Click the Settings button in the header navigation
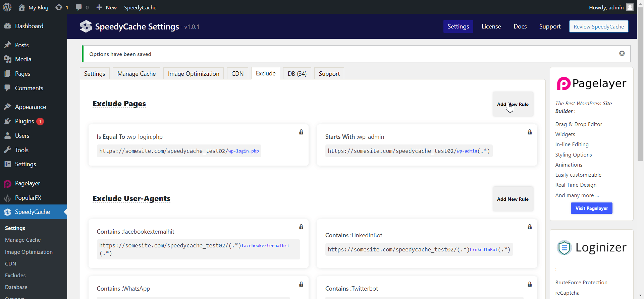 pyautogui.click(x=458, y=26)
